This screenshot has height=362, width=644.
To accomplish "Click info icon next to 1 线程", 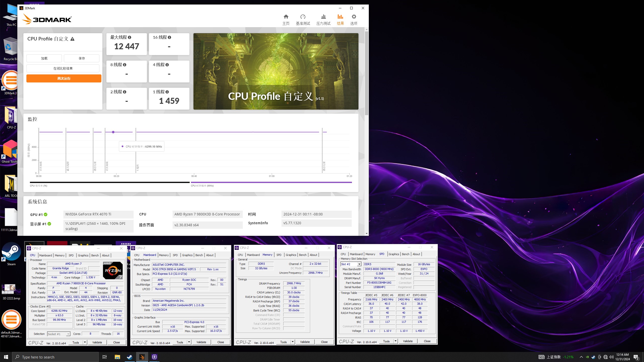I will (x=167, y=92).
